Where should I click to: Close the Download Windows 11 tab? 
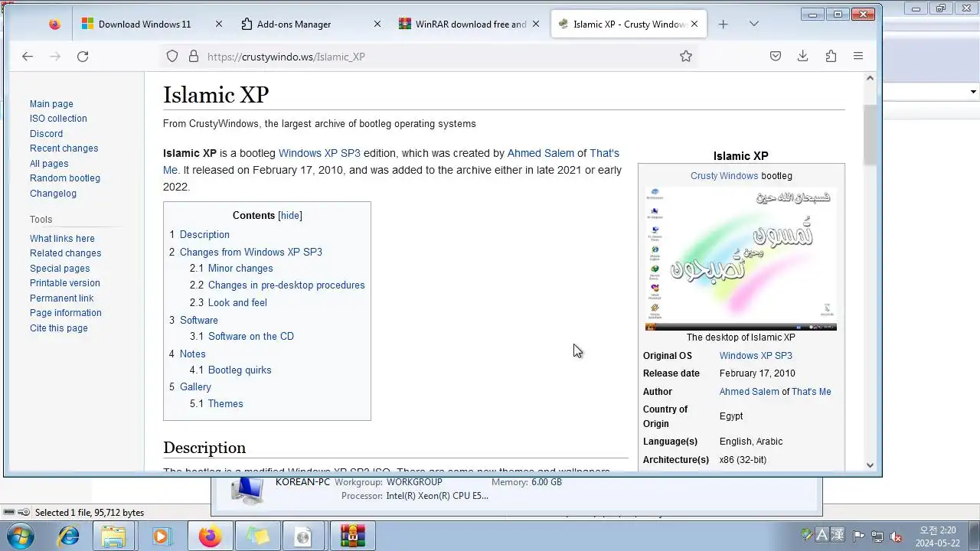click(x=219, y=24)
